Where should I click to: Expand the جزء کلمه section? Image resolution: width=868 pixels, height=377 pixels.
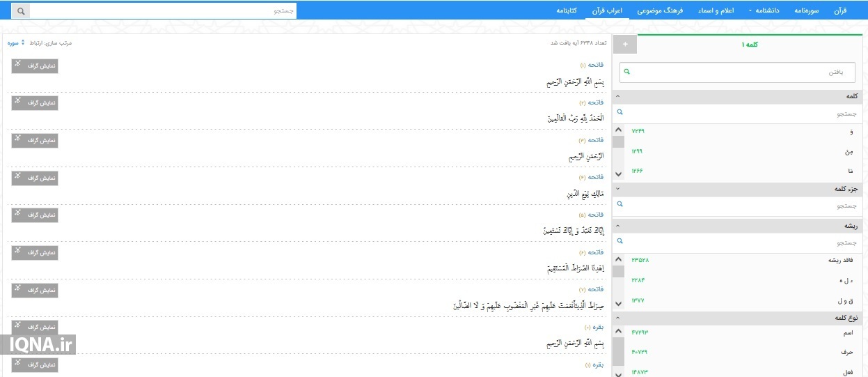[x=618, y=189]
